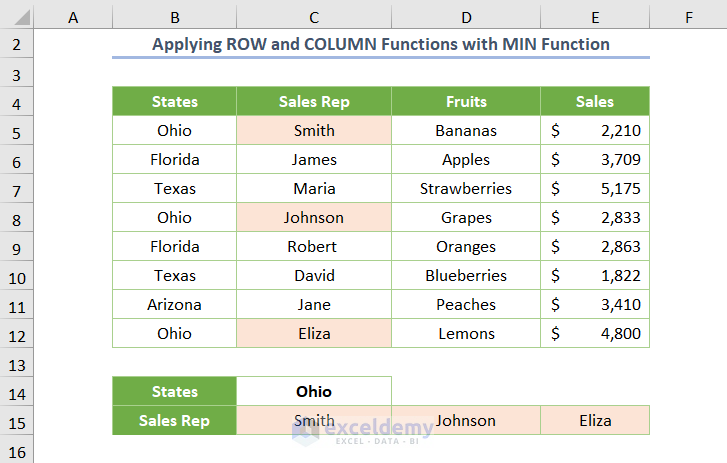Click the 'Blueberries' cell
The image size is (727, 463).
click(466, 276)
